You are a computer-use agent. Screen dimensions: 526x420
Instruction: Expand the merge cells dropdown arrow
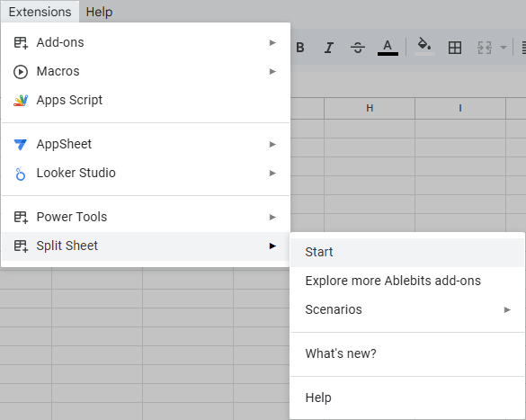tap(503, 48)
